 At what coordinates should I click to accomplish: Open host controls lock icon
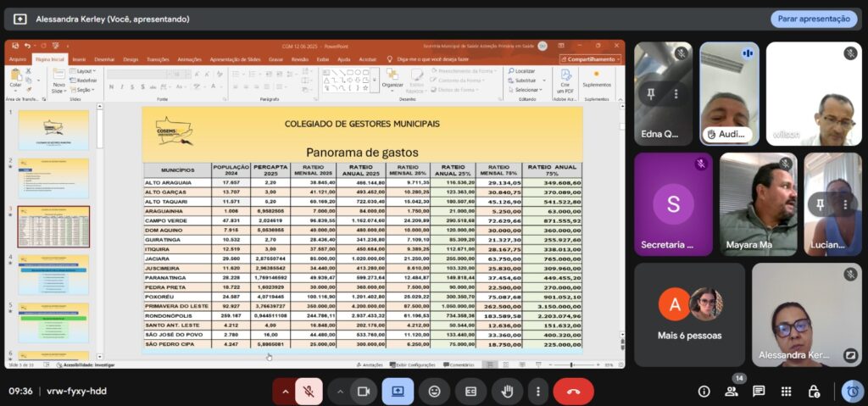814,391
